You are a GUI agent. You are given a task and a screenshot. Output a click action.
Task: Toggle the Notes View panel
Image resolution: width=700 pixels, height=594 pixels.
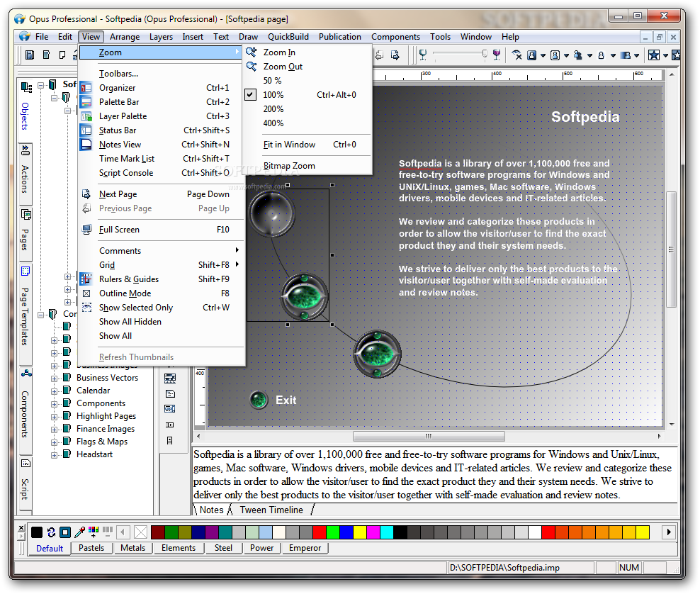point(162,145)
